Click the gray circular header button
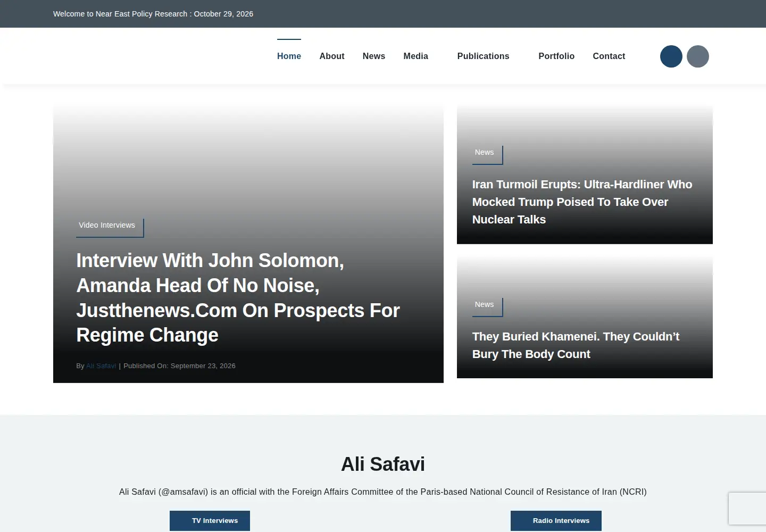The image size is (766, 532). click(x=698, y=56)
